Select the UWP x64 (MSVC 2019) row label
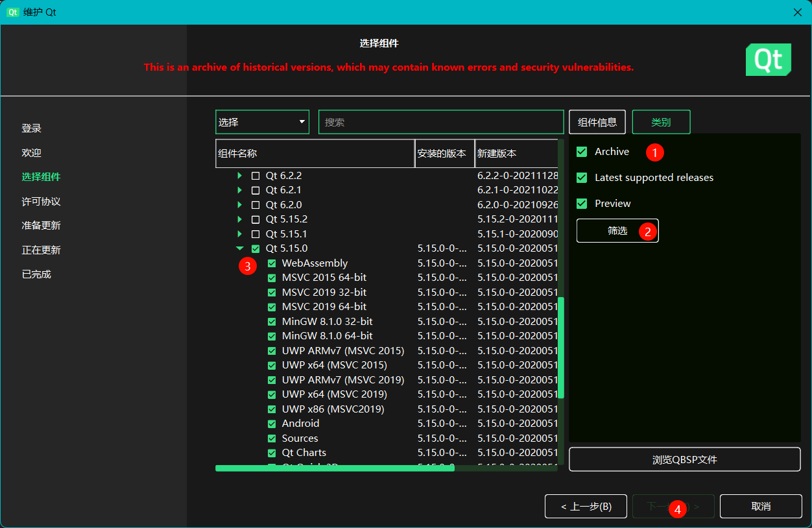Screen dimensions: 812x528 [335, 394]
